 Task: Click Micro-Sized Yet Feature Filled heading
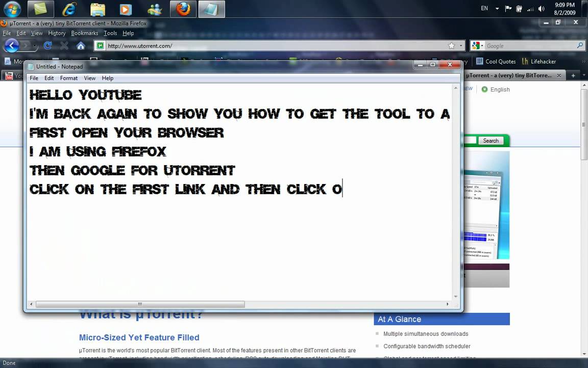(x=139, y=337)
